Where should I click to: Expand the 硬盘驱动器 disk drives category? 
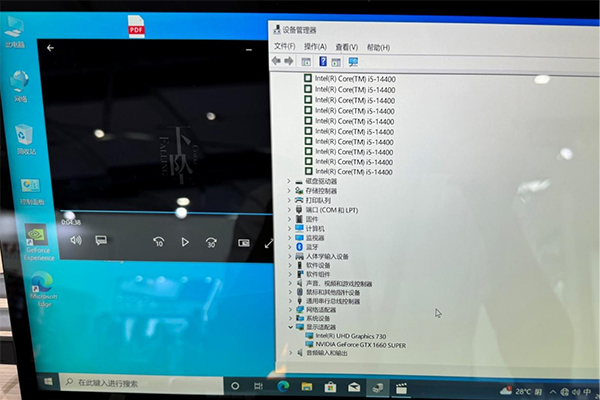tap(289, 182)
